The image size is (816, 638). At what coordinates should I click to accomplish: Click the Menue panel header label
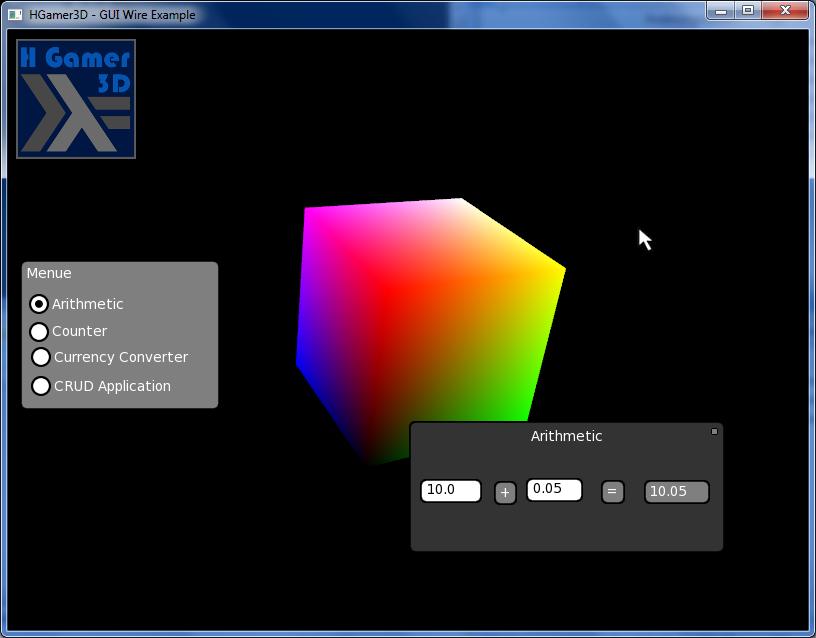(x=49, y=273)
